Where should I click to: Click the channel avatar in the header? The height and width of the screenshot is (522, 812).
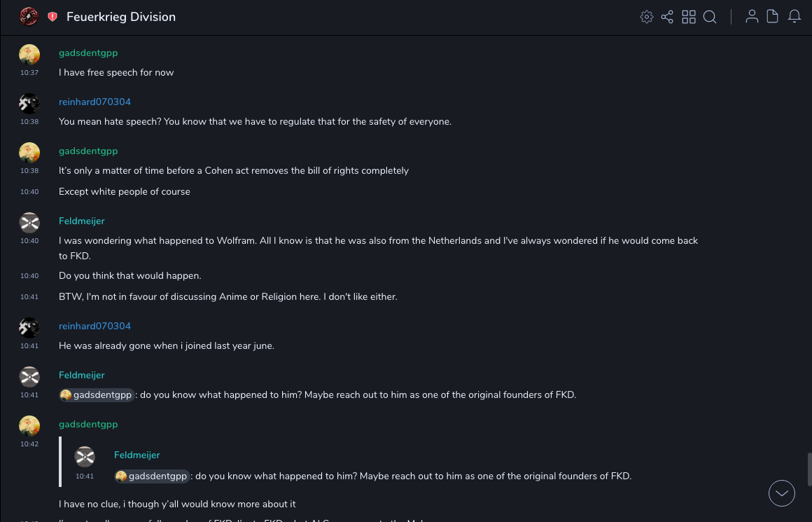[29, 16]
